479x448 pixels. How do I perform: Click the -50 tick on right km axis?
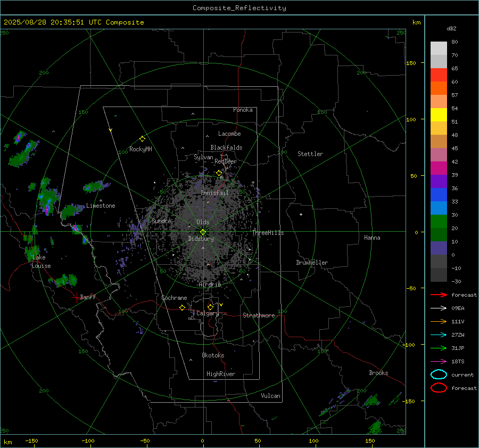[x=411, y=288]
